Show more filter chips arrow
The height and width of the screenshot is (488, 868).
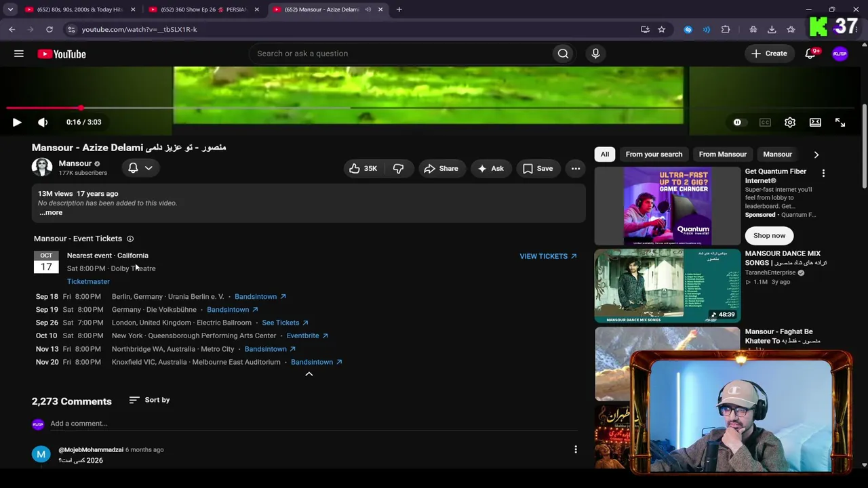pyautogui.click(x=816, y=155)
